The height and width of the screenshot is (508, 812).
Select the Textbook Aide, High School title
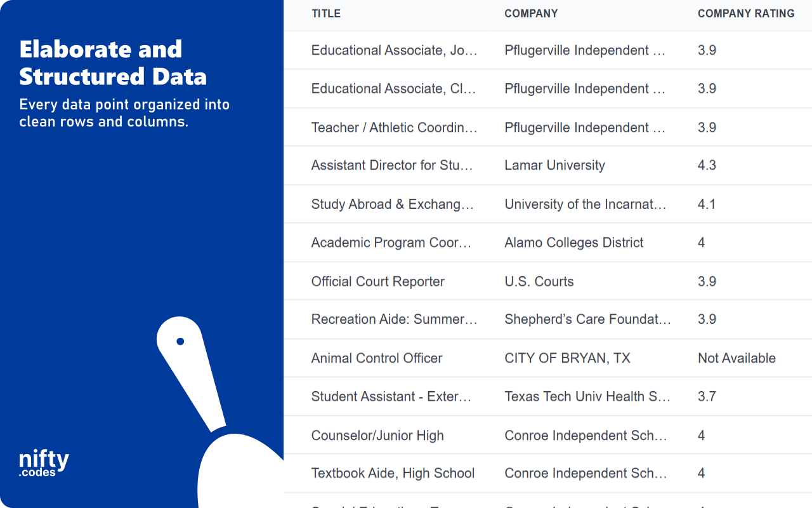click(x=393, y=473)
